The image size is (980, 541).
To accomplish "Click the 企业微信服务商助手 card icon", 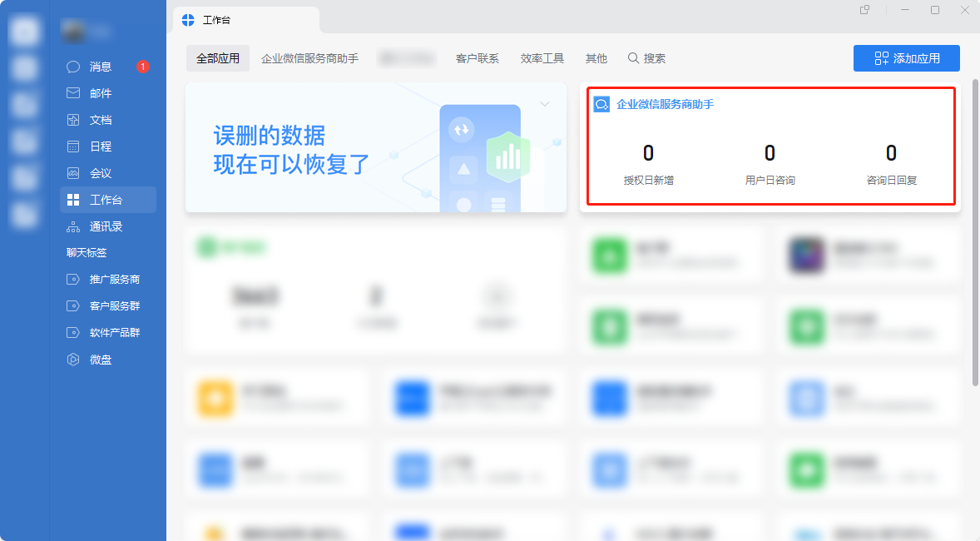I will point(601,104).
